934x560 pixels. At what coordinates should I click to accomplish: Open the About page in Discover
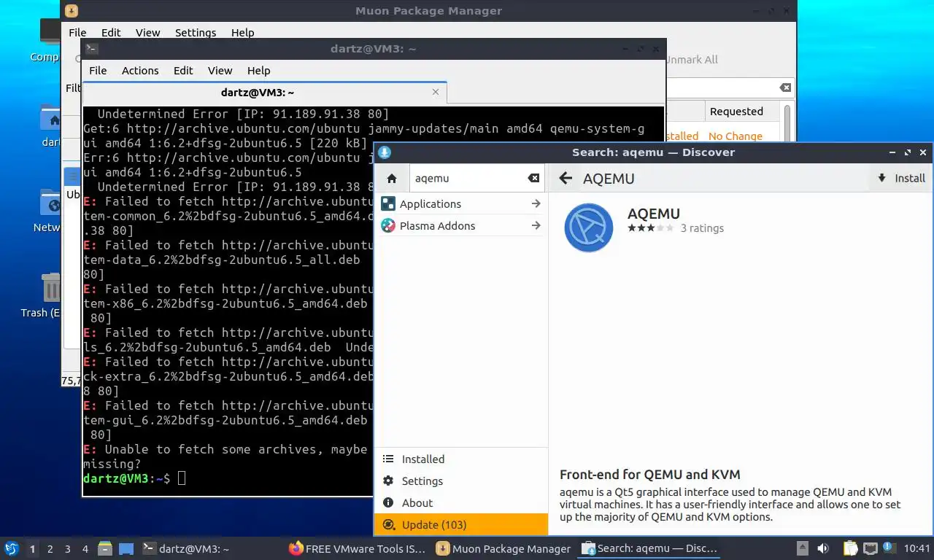[x=461, y=502]
